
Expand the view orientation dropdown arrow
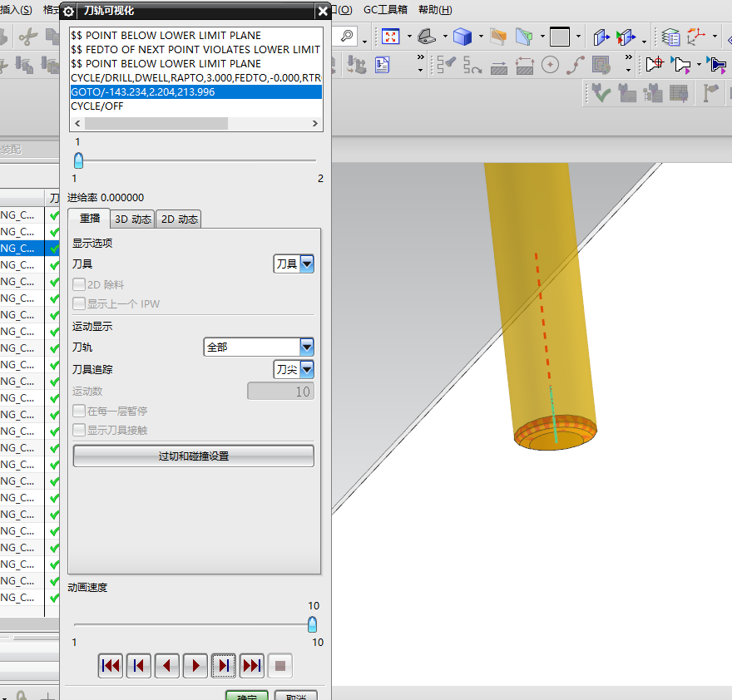tap(445, 37)
